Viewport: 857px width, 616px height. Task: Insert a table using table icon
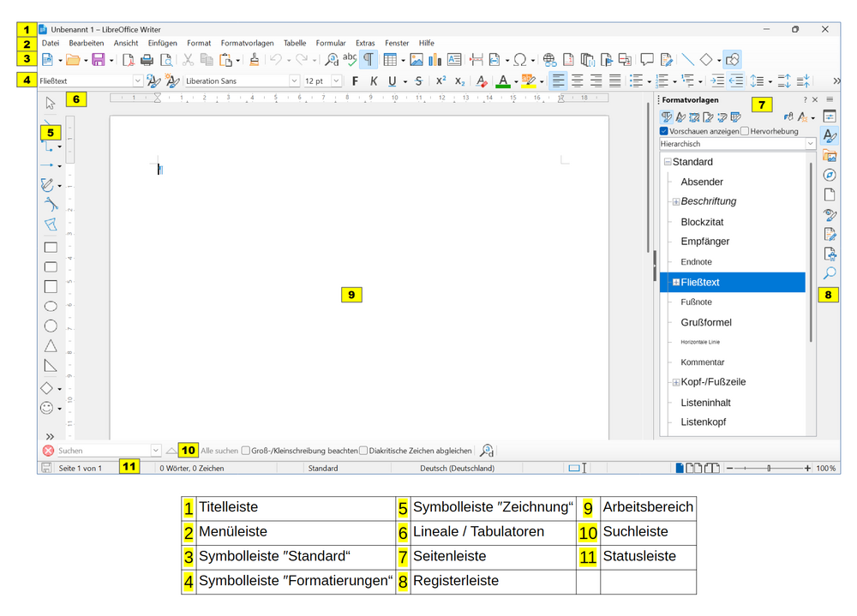click(390, 60)
